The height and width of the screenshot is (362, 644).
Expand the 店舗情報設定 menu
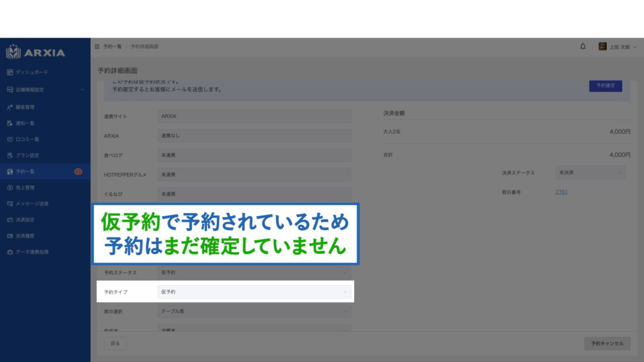(x=44, y=90)
